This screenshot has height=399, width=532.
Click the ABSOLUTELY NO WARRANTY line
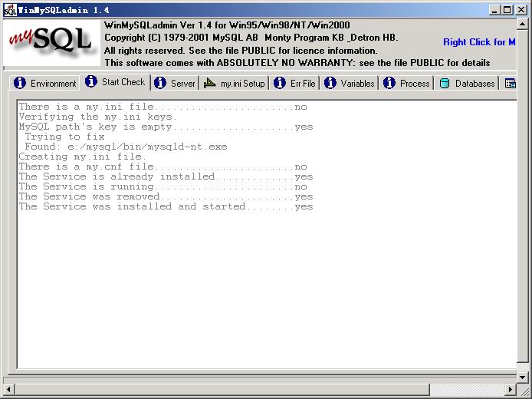[297, 63]
